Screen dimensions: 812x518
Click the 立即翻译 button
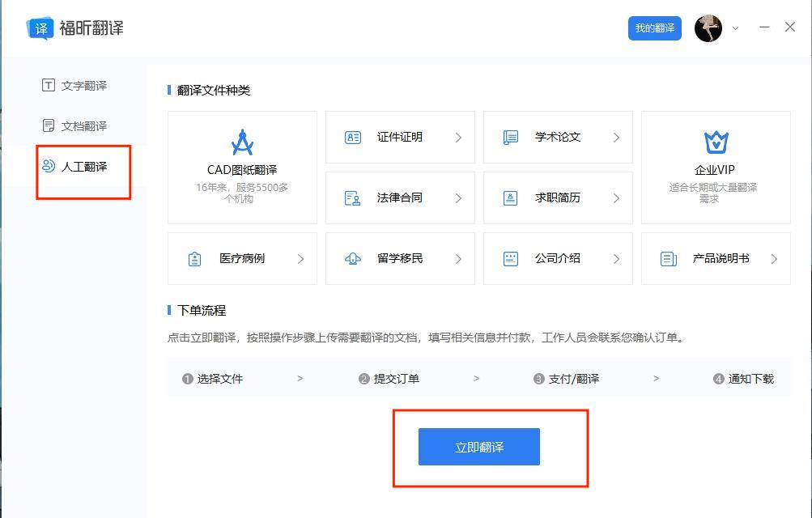coord(478,446)
